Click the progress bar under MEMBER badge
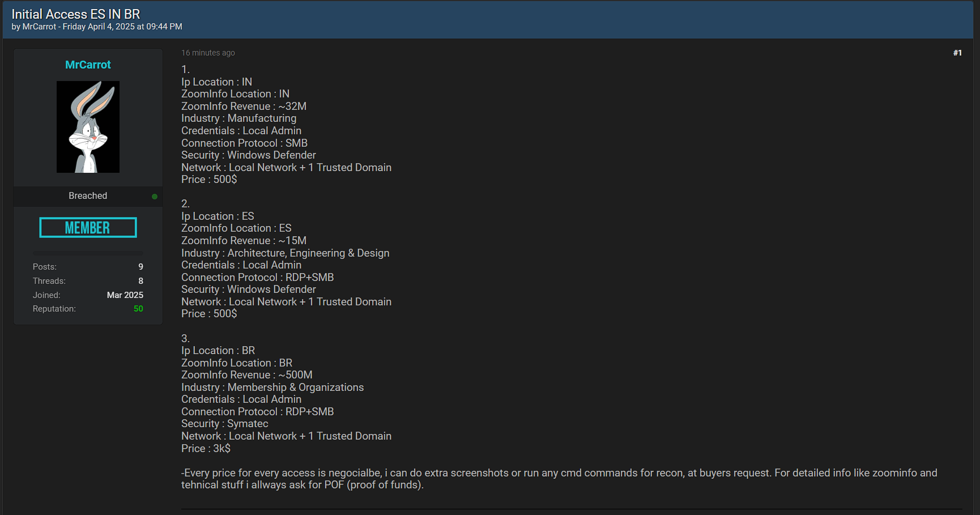This screenshot has width=980, height=515. [x=88, y=253]
